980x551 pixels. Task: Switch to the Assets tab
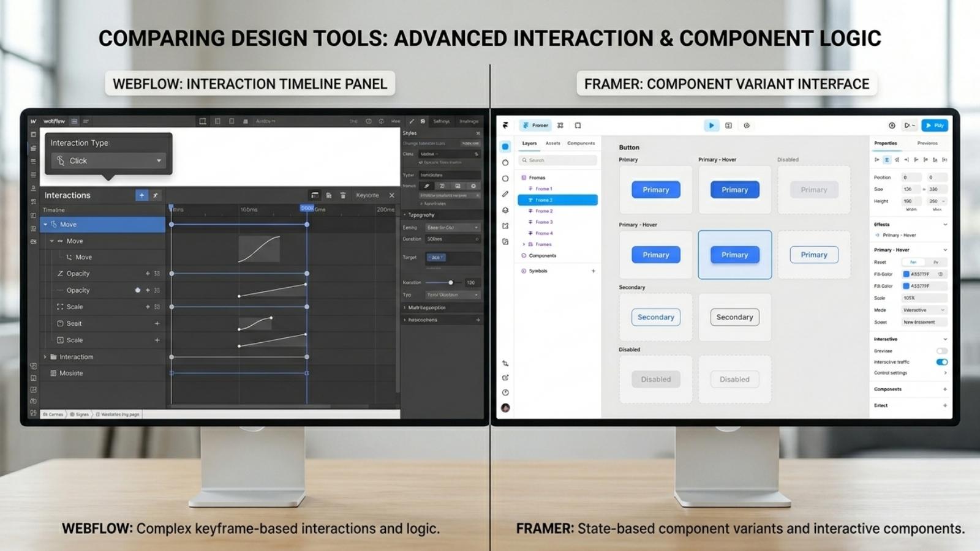click(552, 143)
